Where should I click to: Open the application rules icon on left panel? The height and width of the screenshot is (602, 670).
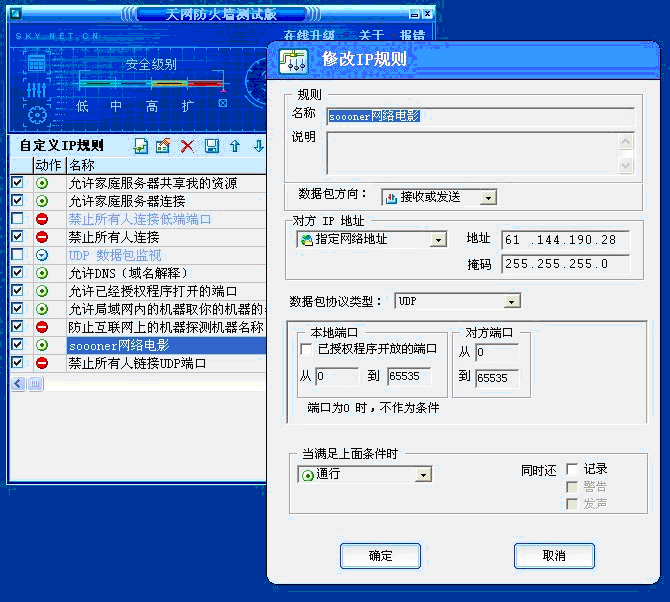point(37,63)
